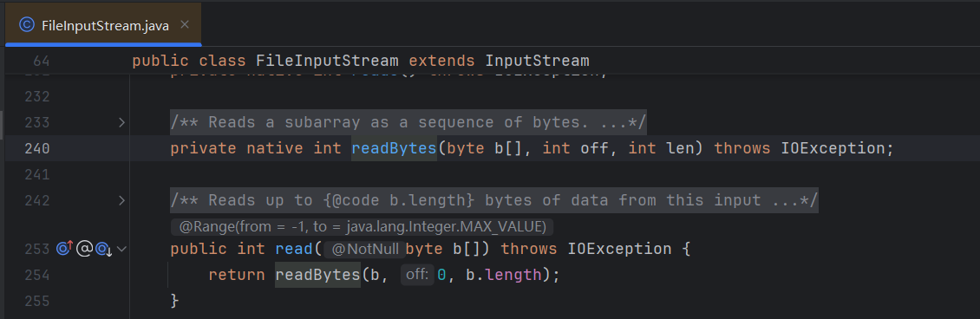The image size is (980, 319).
Task: Click the folded comment 'Reads a subarray as a sequence'
Action: click(408, 122)
